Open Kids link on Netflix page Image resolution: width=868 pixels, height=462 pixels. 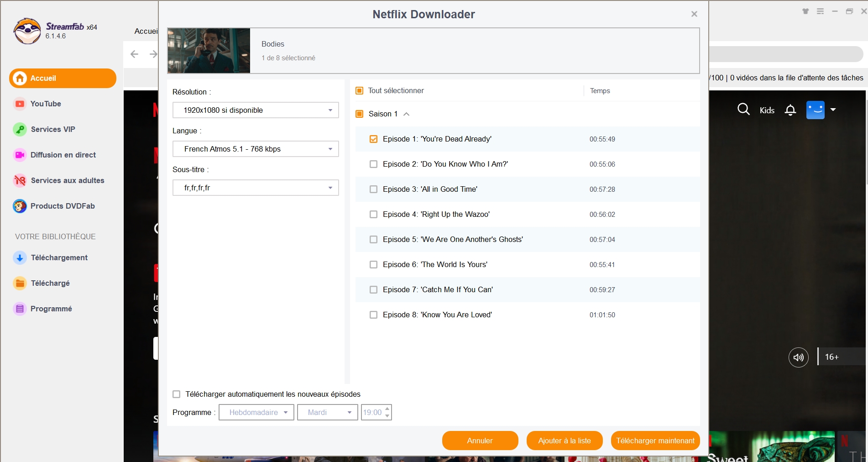(x=767, y=110)
